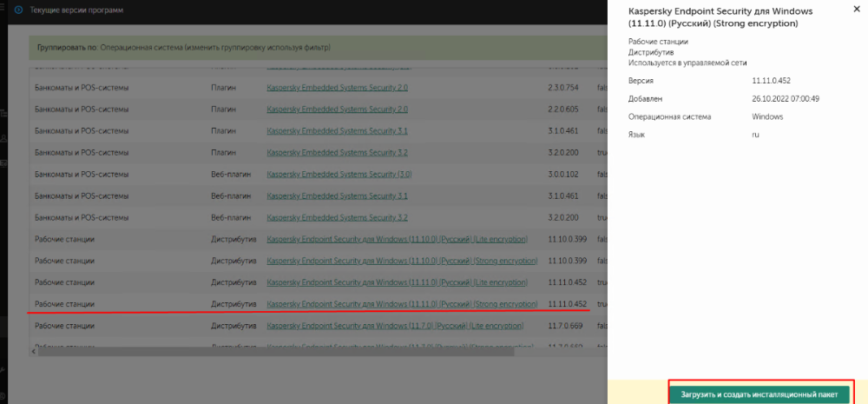
Task: Click Плагин cell in the 2.3.0.754 row
Action: click(x=223, y=88)
